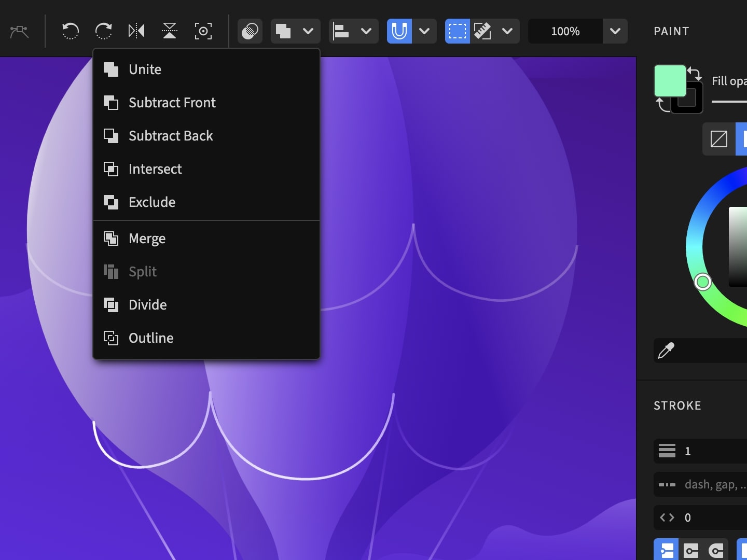This screenshot has height=560, width=747.
Task: Toggle the ruler and pencil edit mode
Action: (x=482, y=31)
